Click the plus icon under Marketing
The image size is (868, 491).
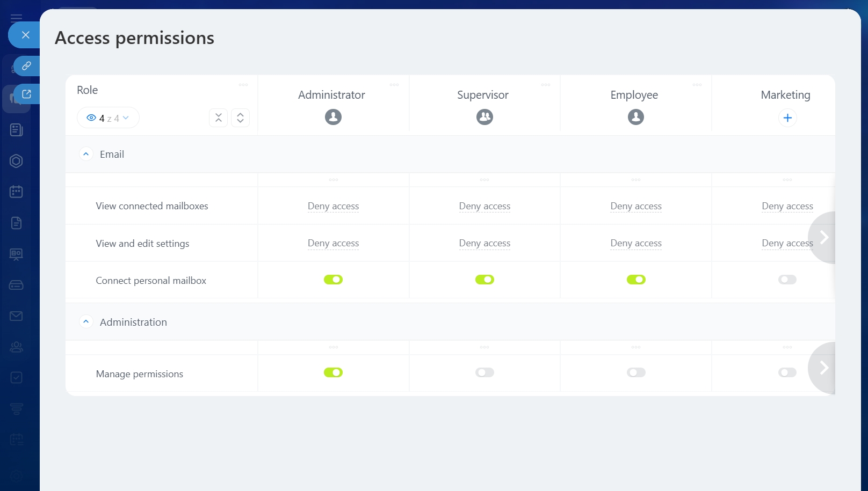[787, 118]
